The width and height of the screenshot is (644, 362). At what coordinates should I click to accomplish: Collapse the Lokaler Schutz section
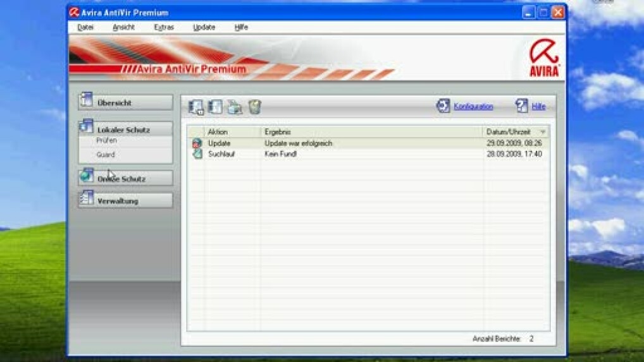click(125, 129)
